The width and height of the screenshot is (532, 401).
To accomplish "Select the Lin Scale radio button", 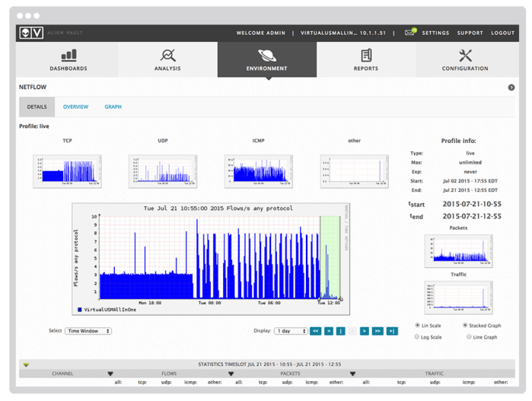I will tap(418, 326).
